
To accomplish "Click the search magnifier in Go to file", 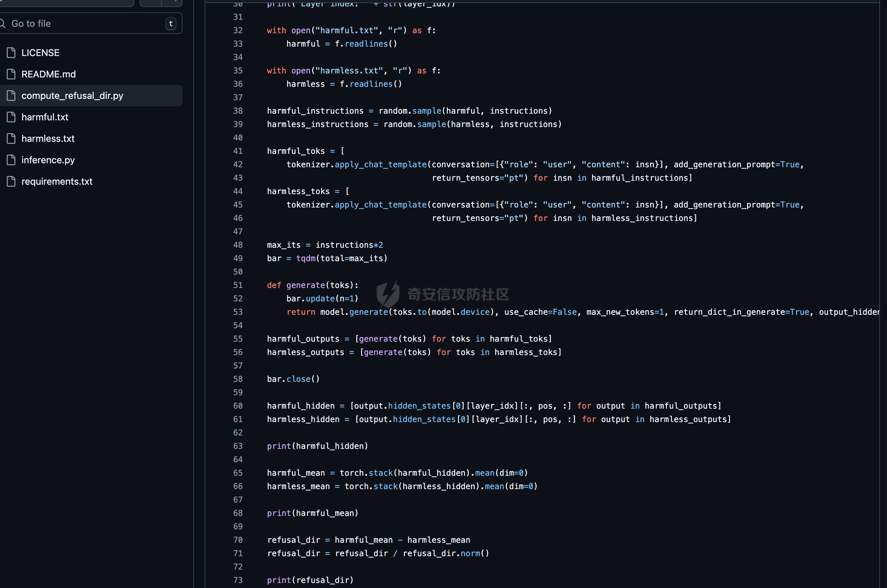I will coord(2,23).
